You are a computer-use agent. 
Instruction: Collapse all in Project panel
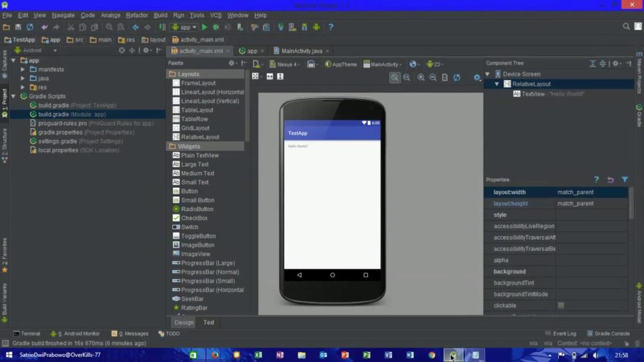[132, 50]
